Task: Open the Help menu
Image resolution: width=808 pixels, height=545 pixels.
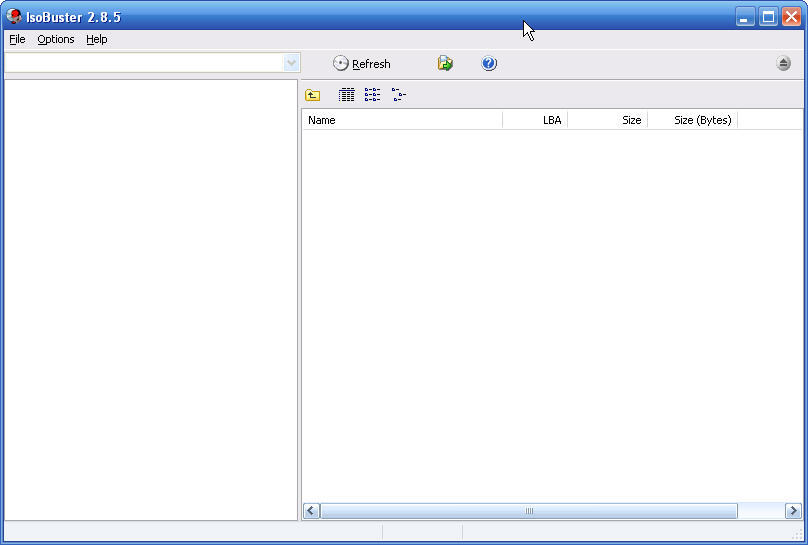Action: coord(96,39)
